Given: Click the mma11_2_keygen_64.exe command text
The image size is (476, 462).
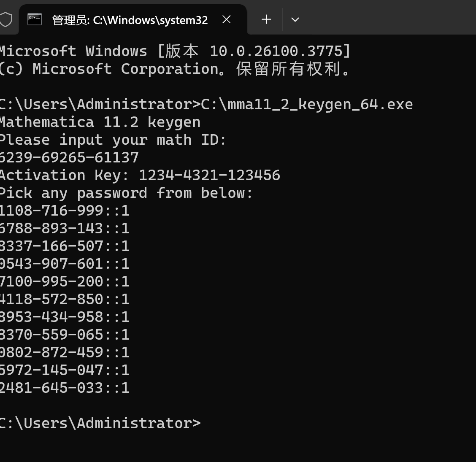Looking at the screenshot, I should pos(307,105).
